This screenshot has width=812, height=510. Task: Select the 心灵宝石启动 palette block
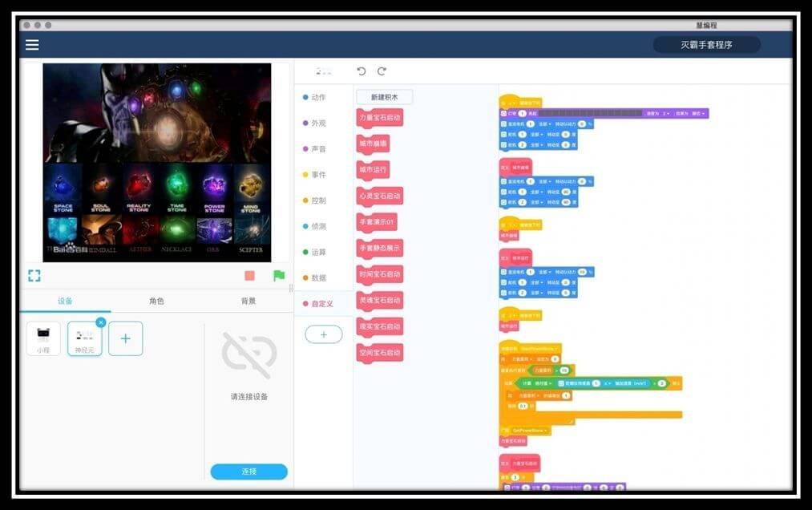click(x=380, y=196)
